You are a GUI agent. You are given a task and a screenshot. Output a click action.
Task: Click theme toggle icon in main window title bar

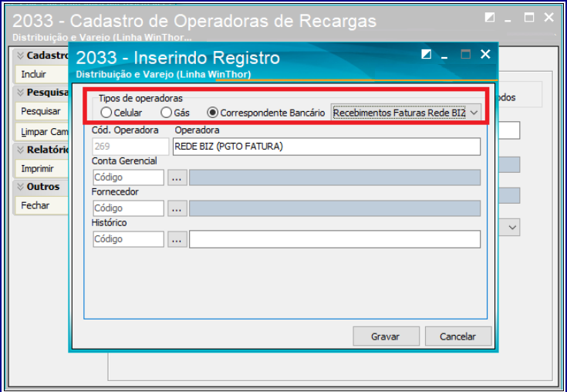coord(490,17)
